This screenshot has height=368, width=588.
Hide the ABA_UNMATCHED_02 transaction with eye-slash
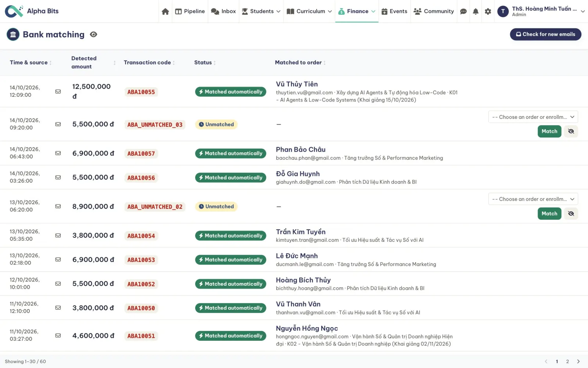click(x=571, y=213)
